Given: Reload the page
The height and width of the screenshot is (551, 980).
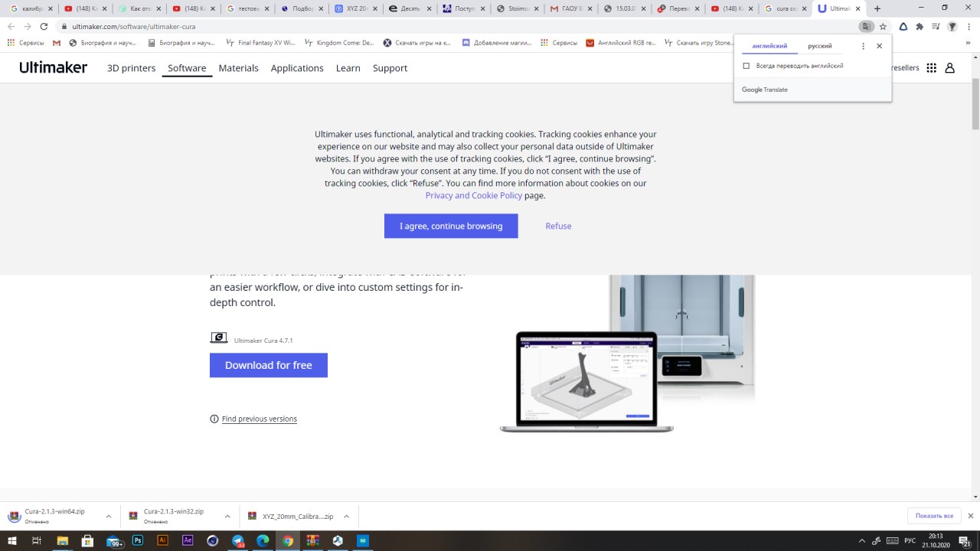Looking at the screenshot, I should (x=44, y=26).
